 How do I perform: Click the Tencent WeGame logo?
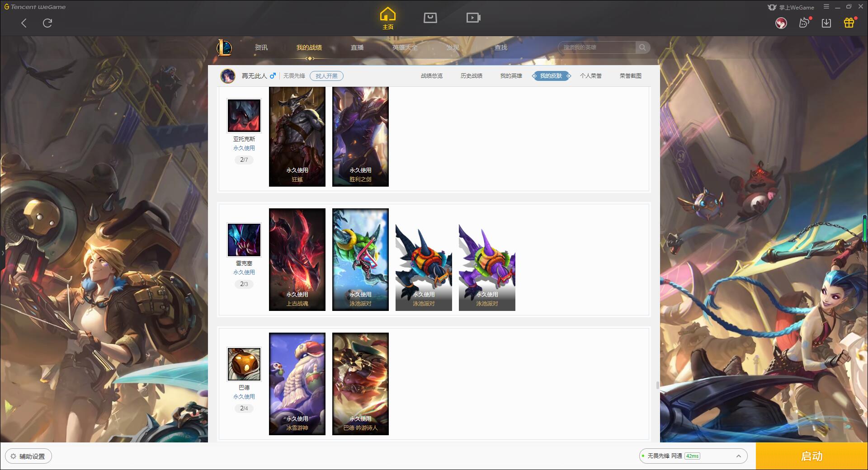35,7
